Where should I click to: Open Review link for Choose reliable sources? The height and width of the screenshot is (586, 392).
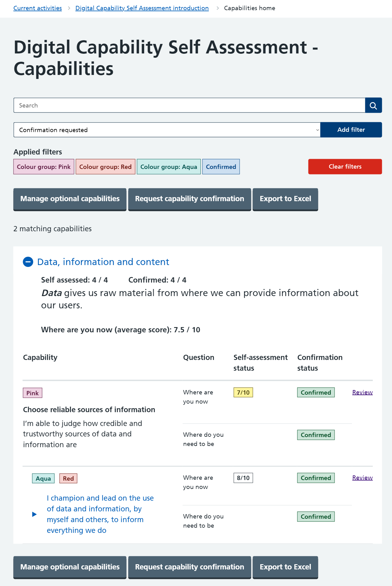pyautogui.click(x=363, y=392)
